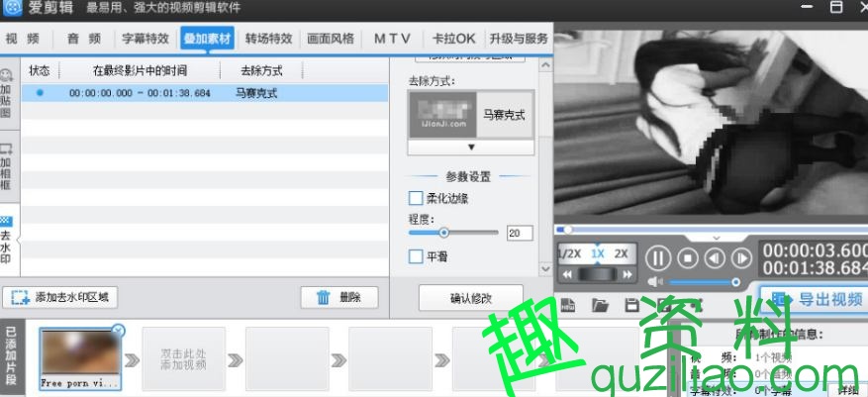
Task: Open the 加相框 sidebar panel
Action: click(x=7, y=167)
